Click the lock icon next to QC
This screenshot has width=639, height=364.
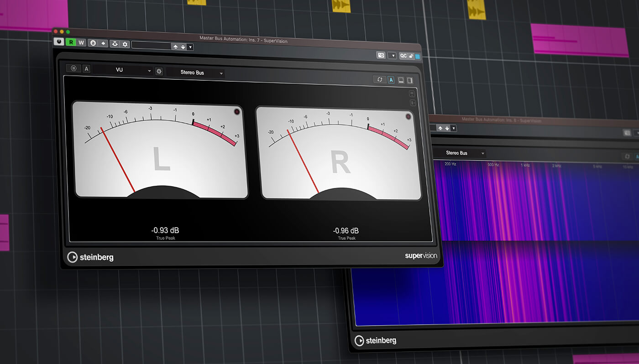(411, 55)
